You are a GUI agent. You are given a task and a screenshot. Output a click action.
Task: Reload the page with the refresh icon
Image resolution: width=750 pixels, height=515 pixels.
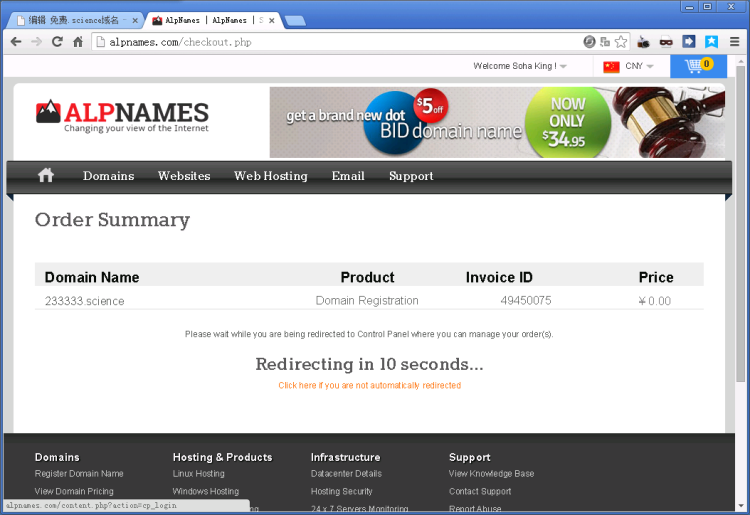[x=57, y=42]
